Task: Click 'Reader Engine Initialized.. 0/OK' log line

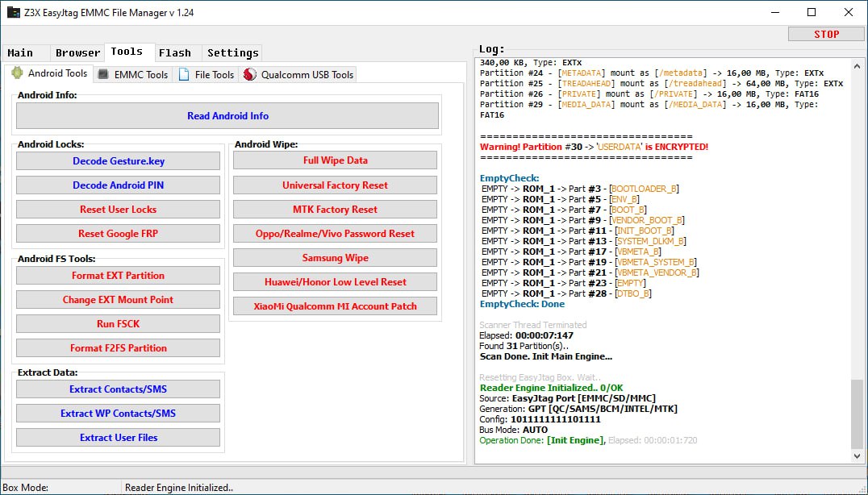Action: [551, 389]
